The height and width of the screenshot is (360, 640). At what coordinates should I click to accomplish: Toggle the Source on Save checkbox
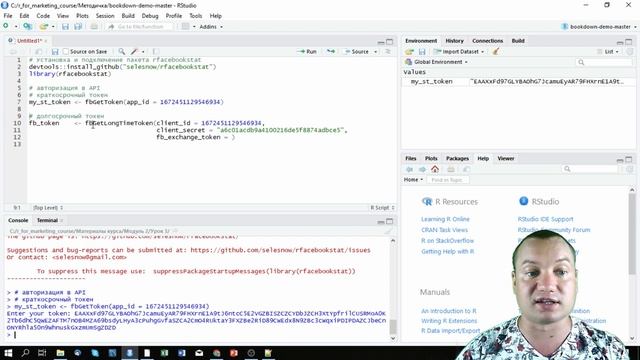tap(66, 51)
